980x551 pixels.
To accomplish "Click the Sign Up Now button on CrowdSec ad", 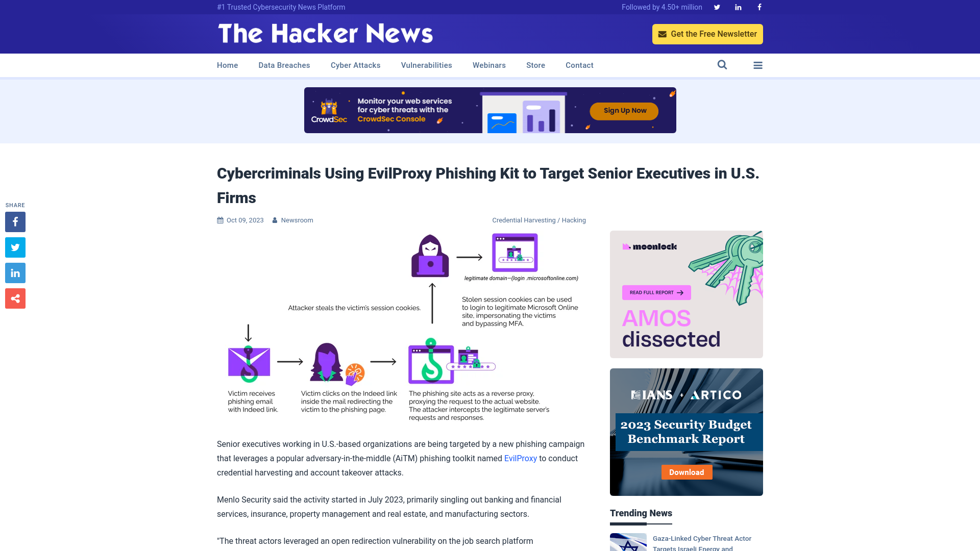I will pos(625,110).
